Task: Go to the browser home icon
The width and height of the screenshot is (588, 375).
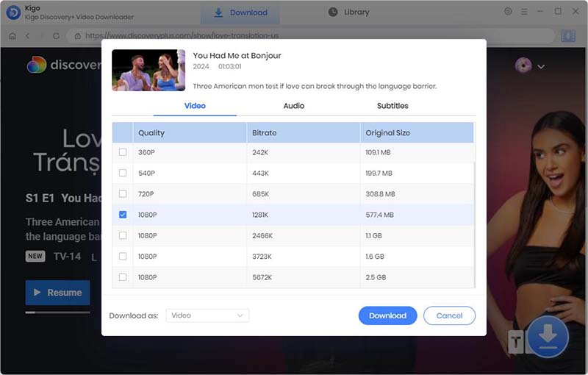Action: point(12,36)
